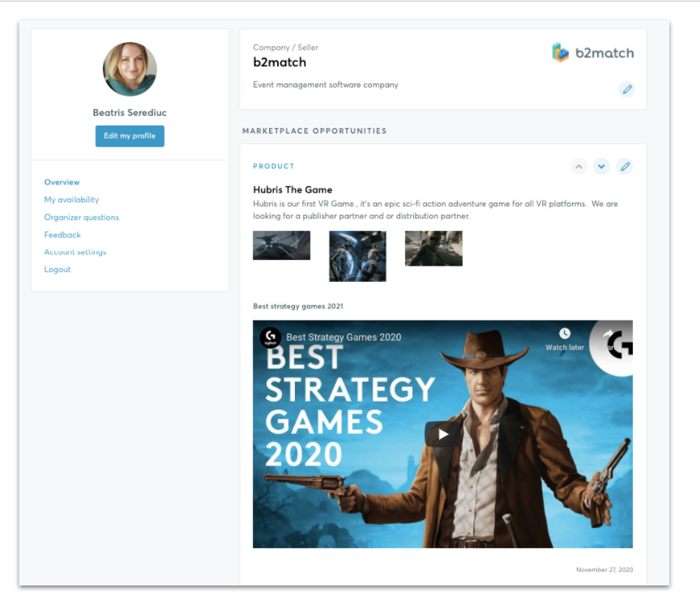
Task: Move product up with the chevron-up icon
Action: click(578, 166)
